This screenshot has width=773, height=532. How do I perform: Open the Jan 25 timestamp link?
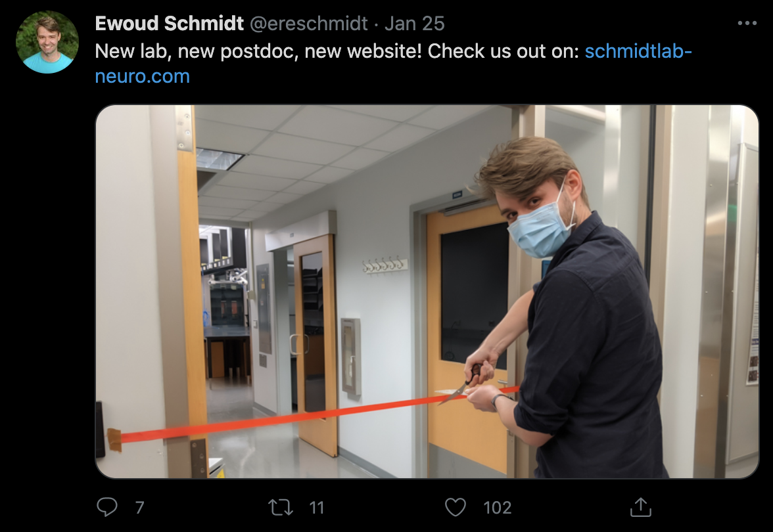tap(415, 23)
